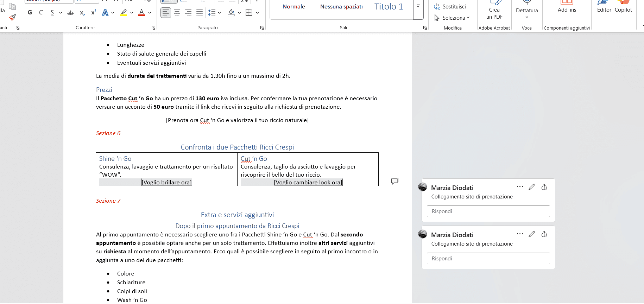The width and height of the screenshot is (644, 304).
Task: Click the 'Voglio cambiare look ora' link text
Action: point(308,183)
